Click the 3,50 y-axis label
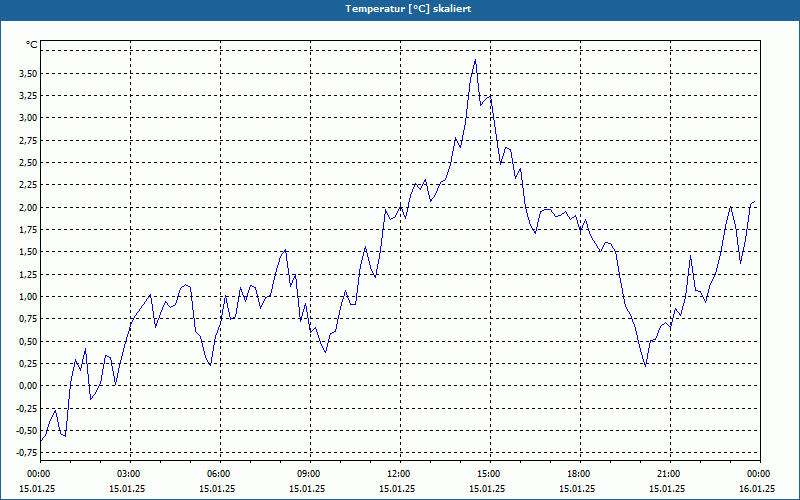Screen dimensions: 800x500 tap(28, 73)
